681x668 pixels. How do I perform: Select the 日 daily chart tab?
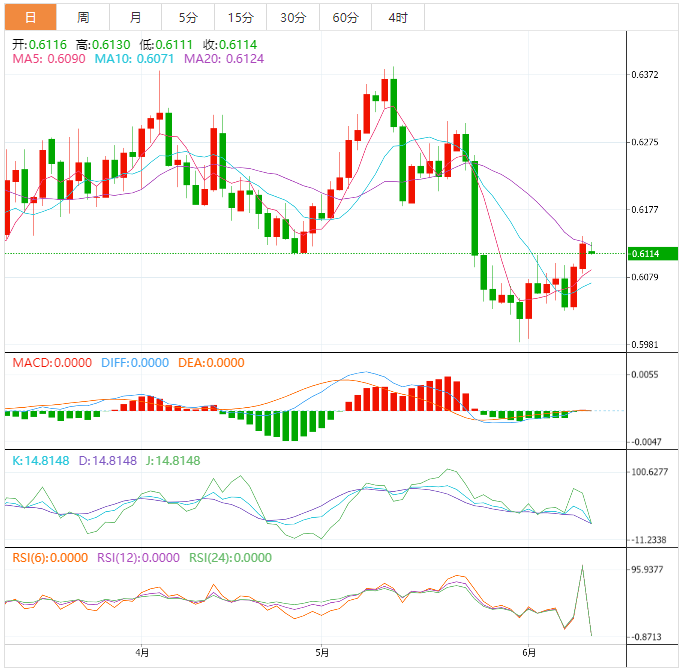30,17
